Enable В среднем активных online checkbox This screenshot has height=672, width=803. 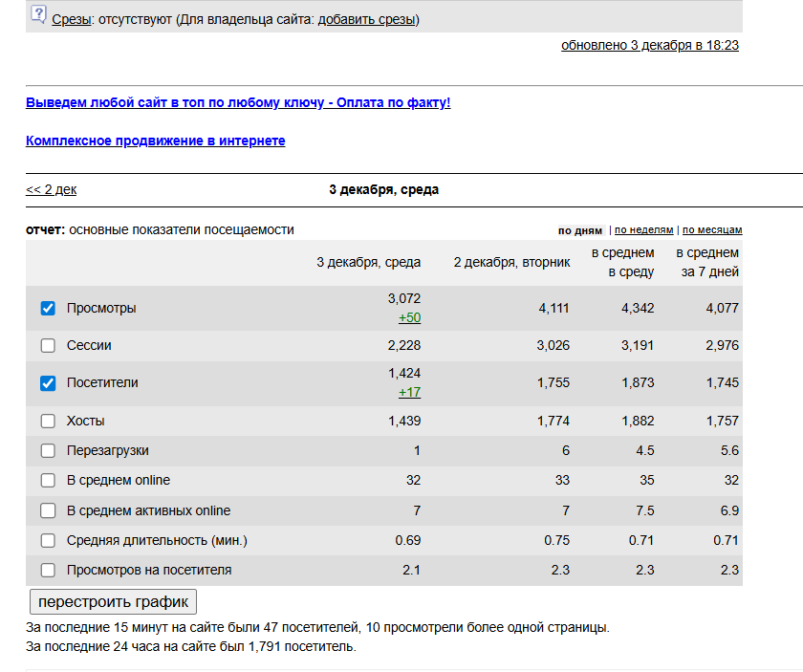(48, 510)
